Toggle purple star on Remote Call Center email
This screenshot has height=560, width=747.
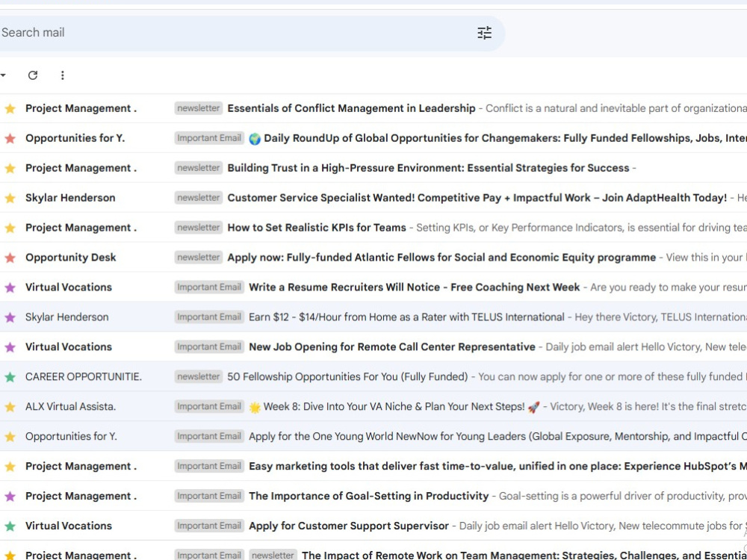pos(10,347)
